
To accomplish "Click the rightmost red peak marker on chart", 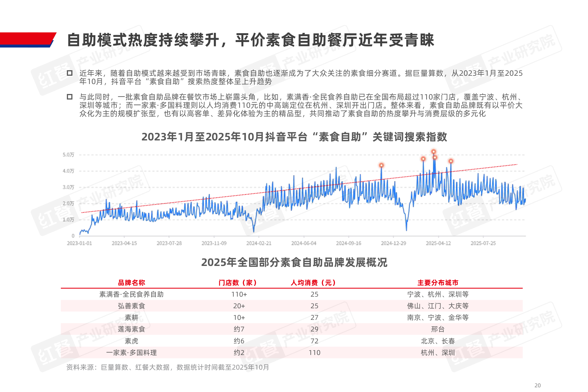I will point(451,161).
